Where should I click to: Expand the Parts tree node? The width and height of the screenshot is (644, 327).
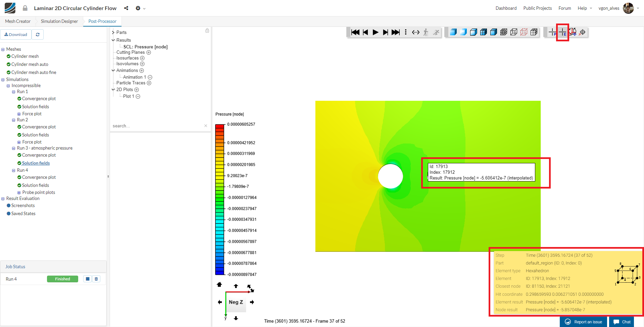pyautogui.click(x=113, y=33)
